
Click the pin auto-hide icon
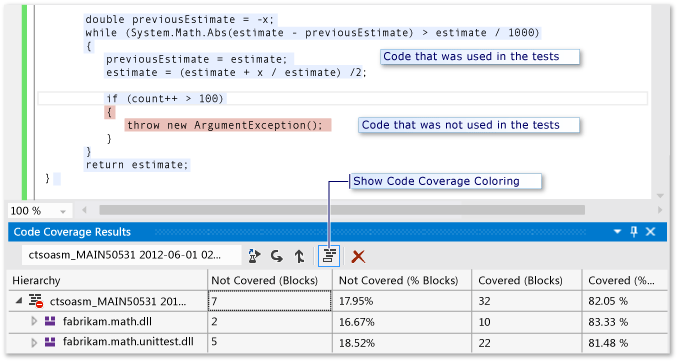click(634, 232)
